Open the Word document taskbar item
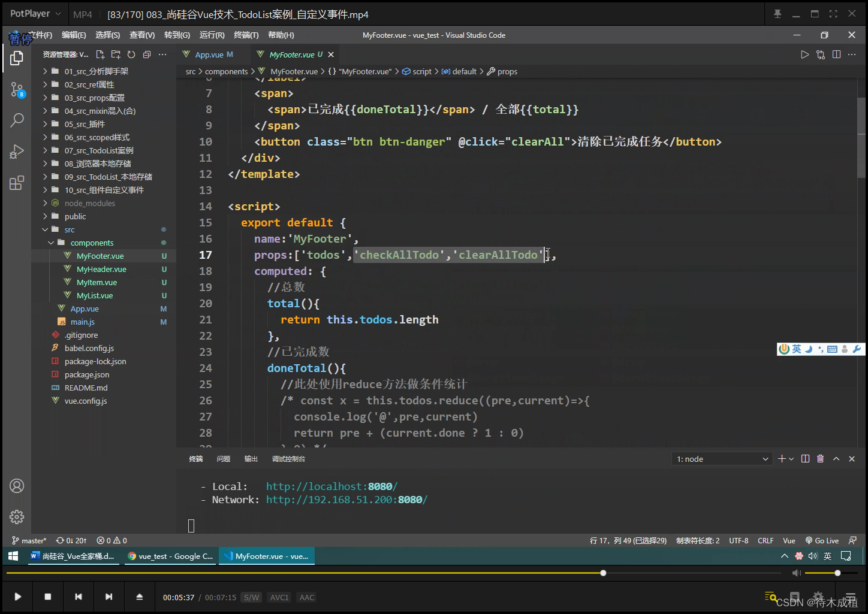868x614 pixels. coord(73,556)
